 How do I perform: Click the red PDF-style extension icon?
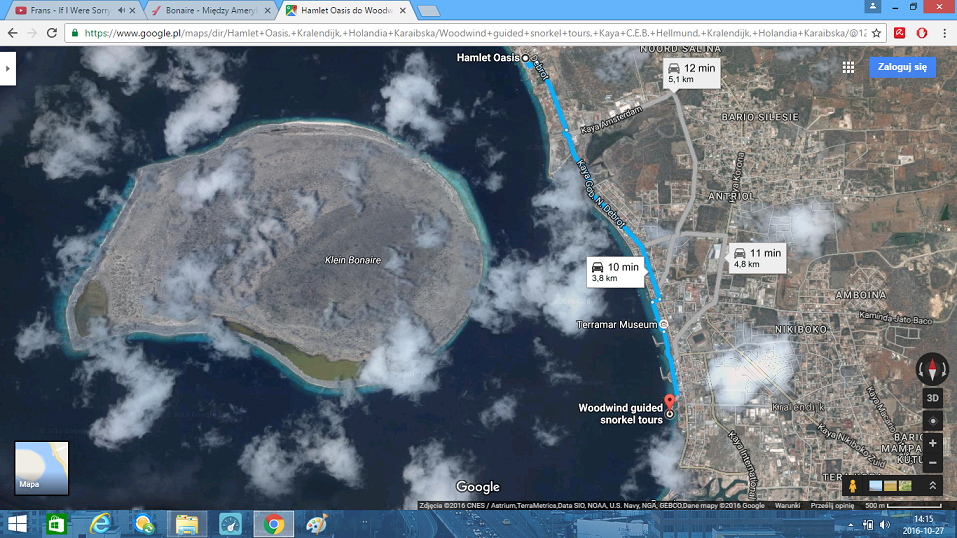900,33
